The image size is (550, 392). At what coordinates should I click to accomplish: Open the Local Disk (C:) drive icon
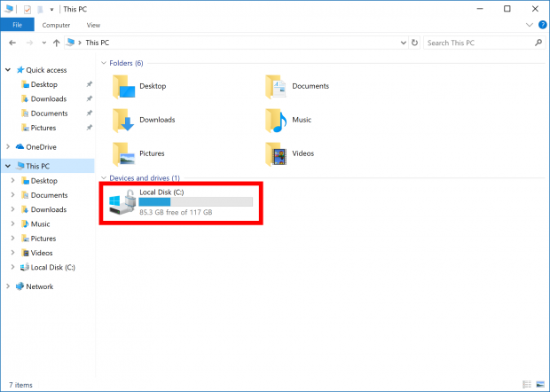(122, 202)
